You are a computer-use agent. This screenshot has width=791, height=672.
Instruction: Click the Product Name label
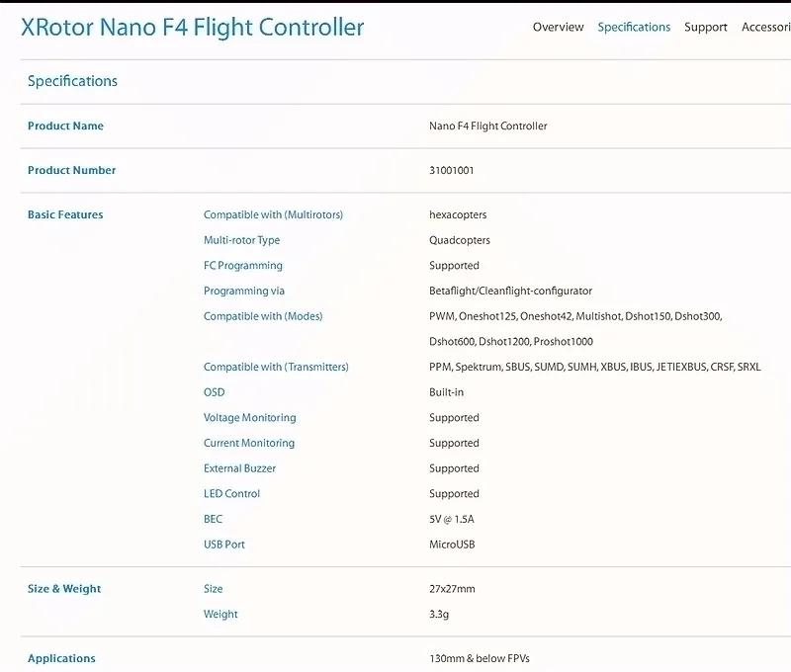point(65,126)
